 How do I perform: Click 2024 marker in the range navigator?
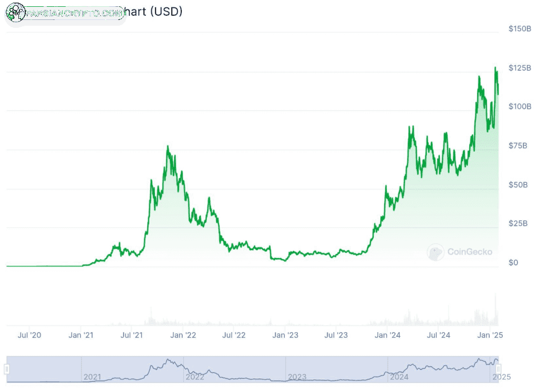tap(399, 377)
